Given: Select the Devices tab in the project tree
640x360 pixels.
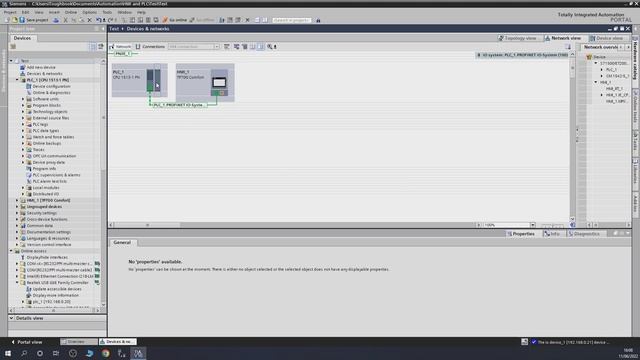Looking at the screenshot, I should point(22,38).
